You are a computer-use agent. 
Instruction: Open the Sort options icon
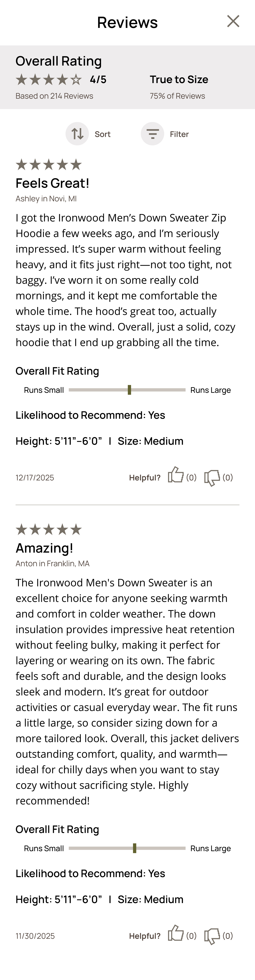tap(77, 134)
